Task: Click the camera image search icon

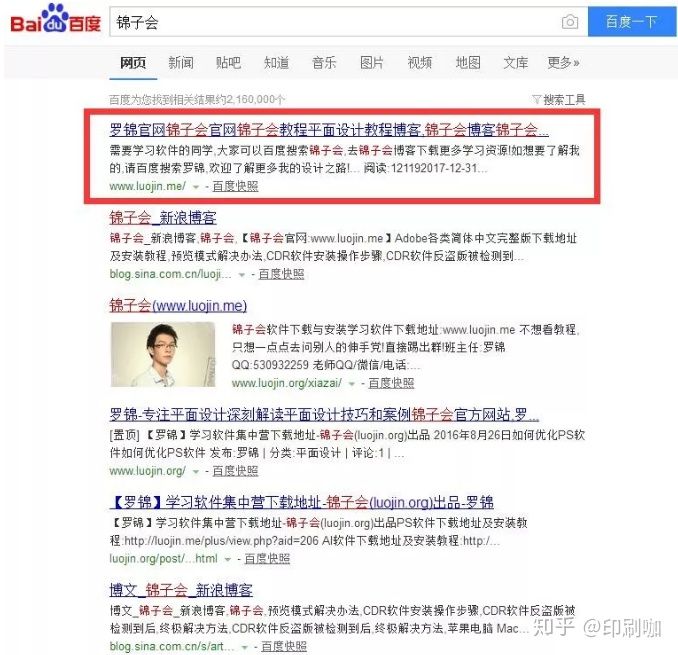Action: click(x=569, y=22)
